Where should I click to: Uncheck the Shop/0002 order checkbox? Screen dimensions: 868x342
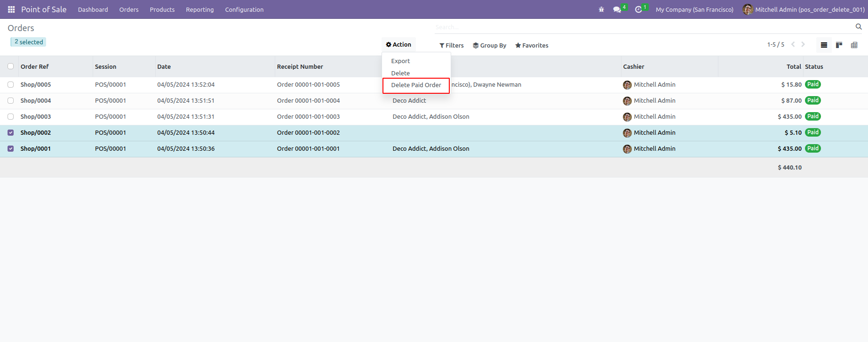tap(11, 133)
